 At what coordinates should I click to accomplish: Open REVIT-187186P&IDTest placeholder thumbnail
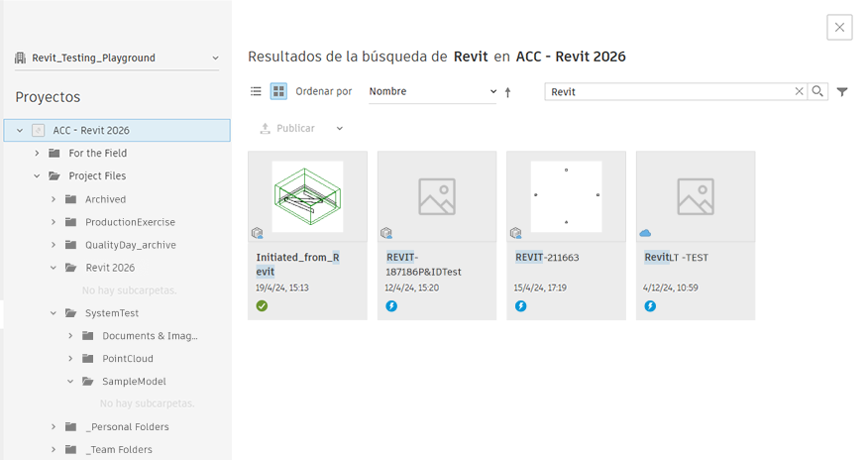[437, 196]
